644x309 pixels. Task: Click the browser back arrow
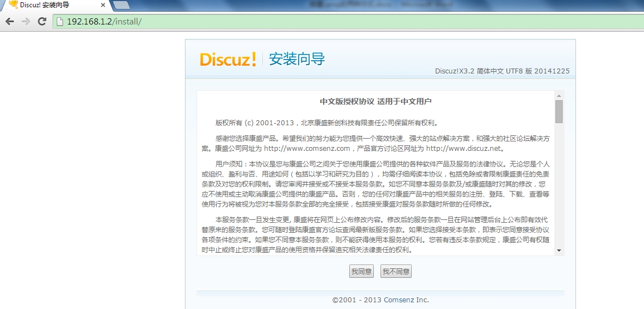point(10,22)
